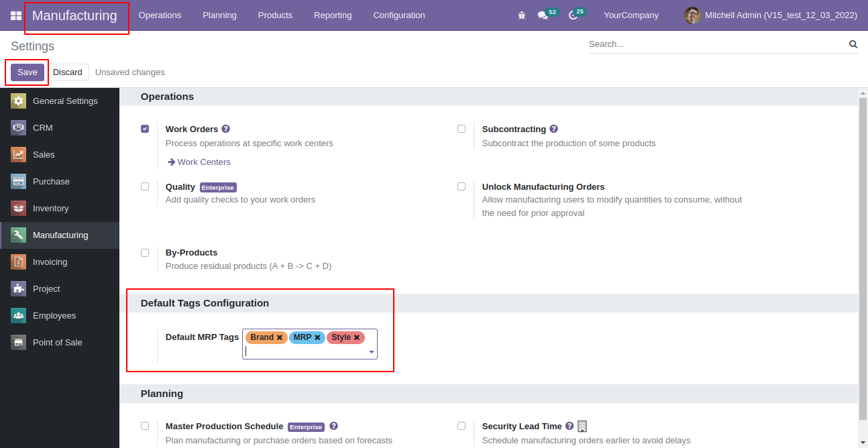Open the activities clock icon
The width and height of the screenshot is (868, 448).
(x=572, y=15)
